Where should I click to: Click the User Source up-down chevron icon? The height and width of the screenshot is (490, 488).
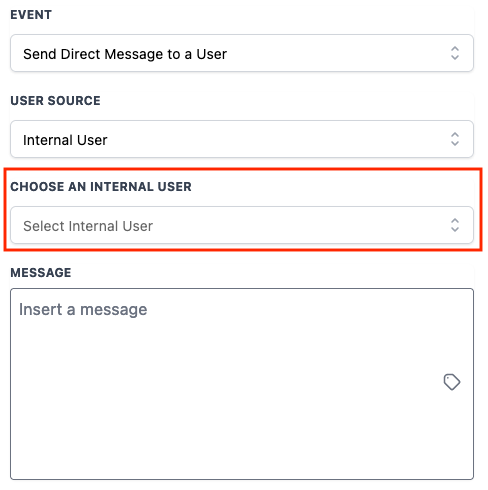coord(455,139)
